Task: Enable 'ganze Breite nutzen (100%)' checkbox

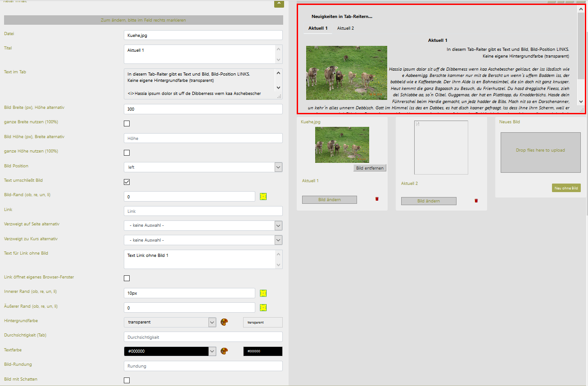Action: (x=127, y=124)
